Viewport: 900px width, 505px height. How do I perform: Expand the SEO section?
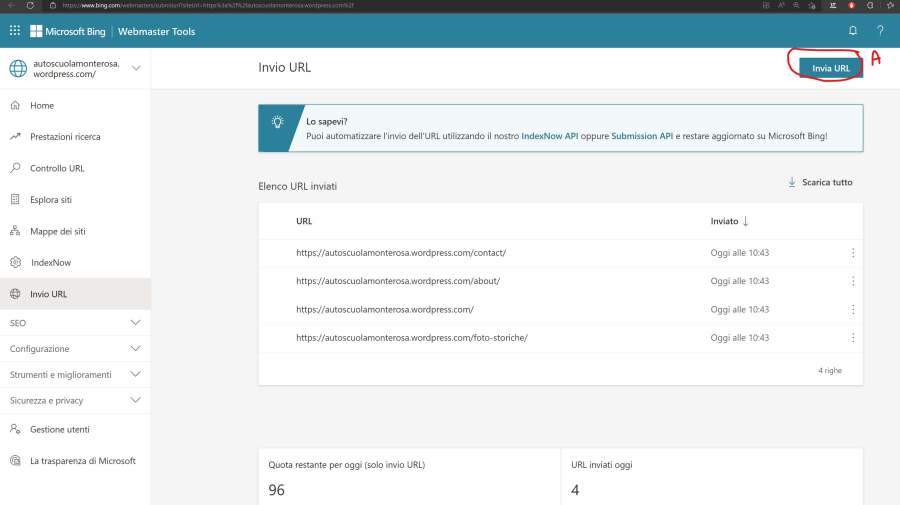136,323
